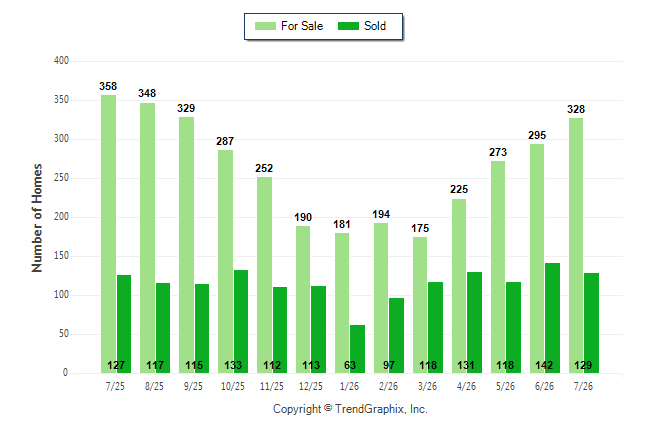Click the For Sale legend label
This screenshot has width=646, height=434.
(x=302, y=26)
